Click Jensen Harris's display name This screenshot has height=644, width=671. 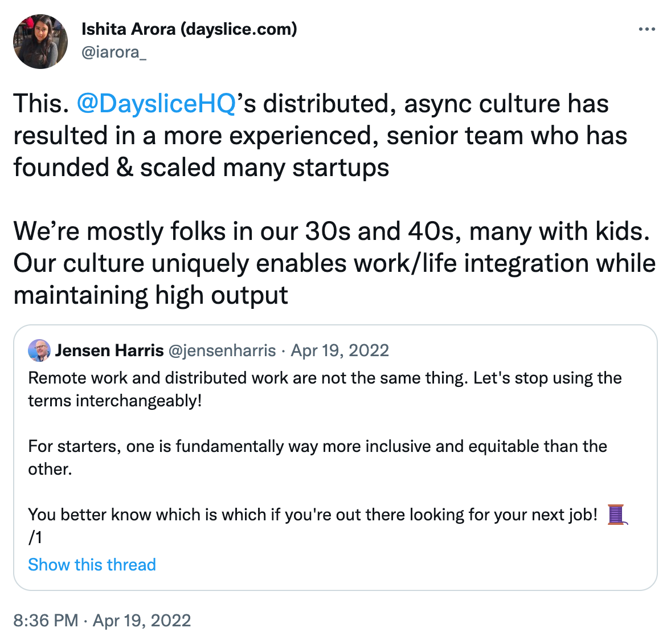[109, 350]
